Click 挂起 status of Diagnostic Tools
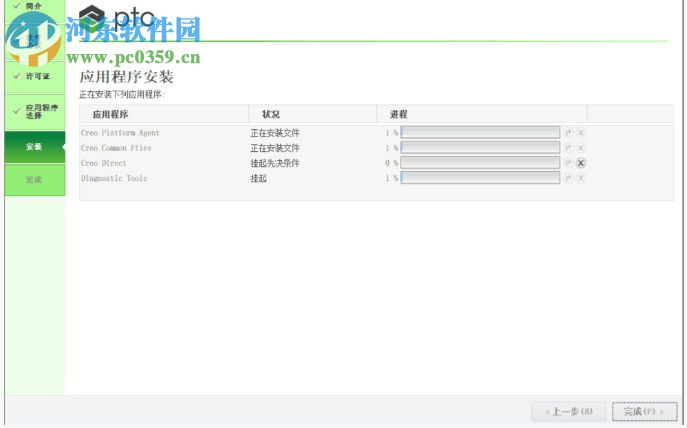 coord(259,178)
